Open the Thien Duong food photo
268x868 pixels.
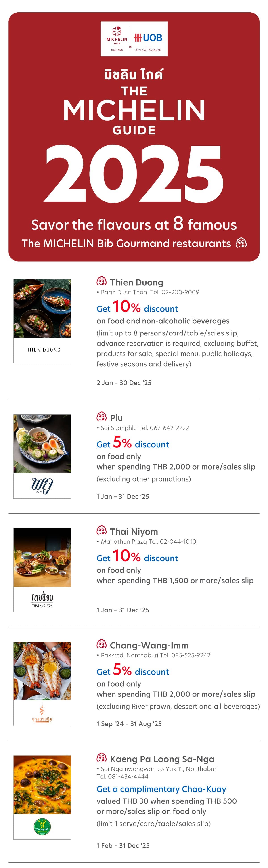pos(42,308)
